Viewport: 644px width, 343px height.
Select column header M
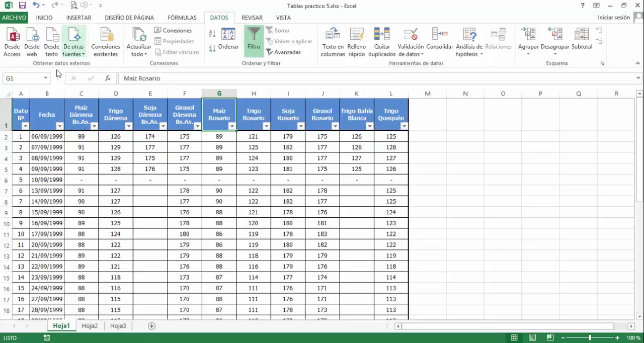[x=427, y=94]
